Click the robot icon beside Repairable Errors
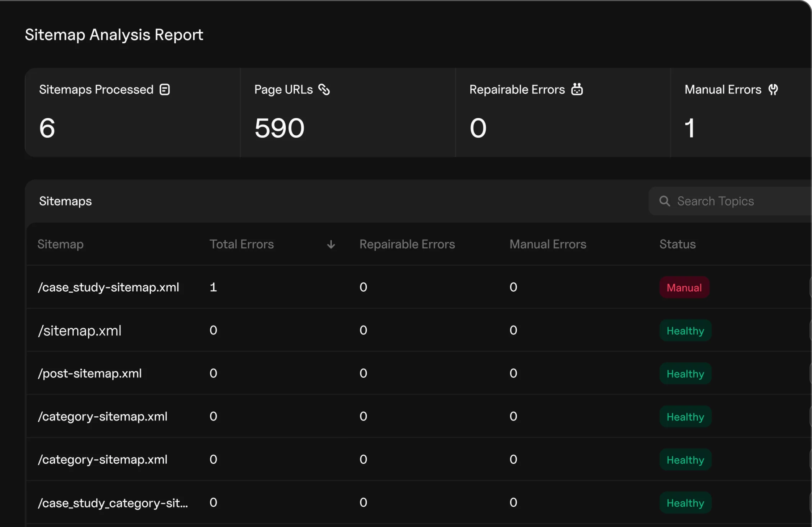This screenshot has height=527, width=812. pyautogui.click(x=578, y=89)
